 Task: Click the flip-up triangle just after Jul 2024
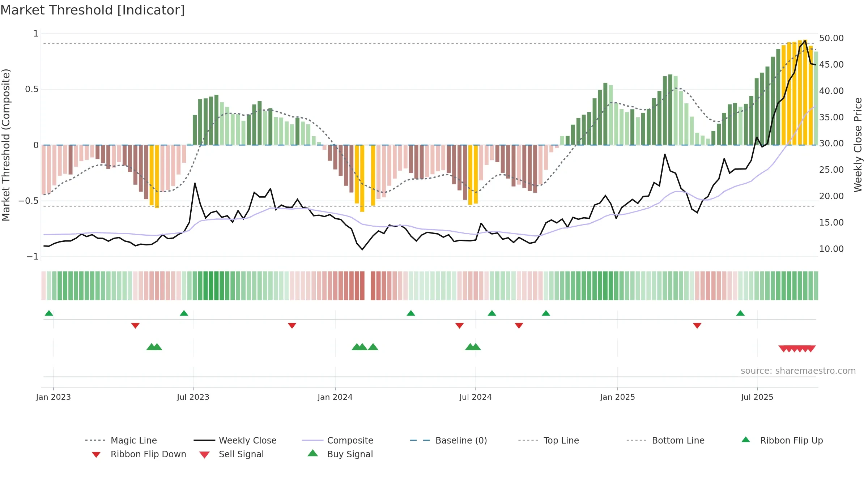click(492, 313)
